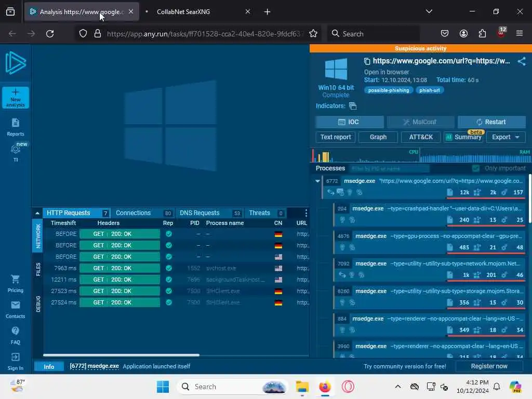Click the Firefox Search field

[373, 34]
